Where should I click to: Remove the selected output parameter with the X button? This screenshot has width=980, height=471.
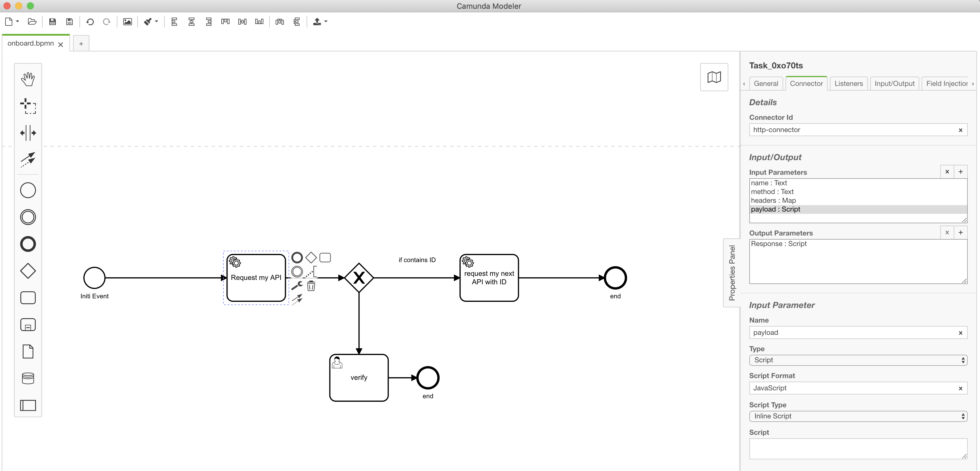point(947,233)
